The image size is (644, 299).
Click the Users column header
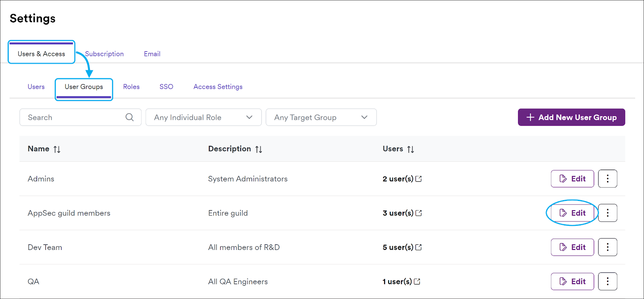(393, 149)
